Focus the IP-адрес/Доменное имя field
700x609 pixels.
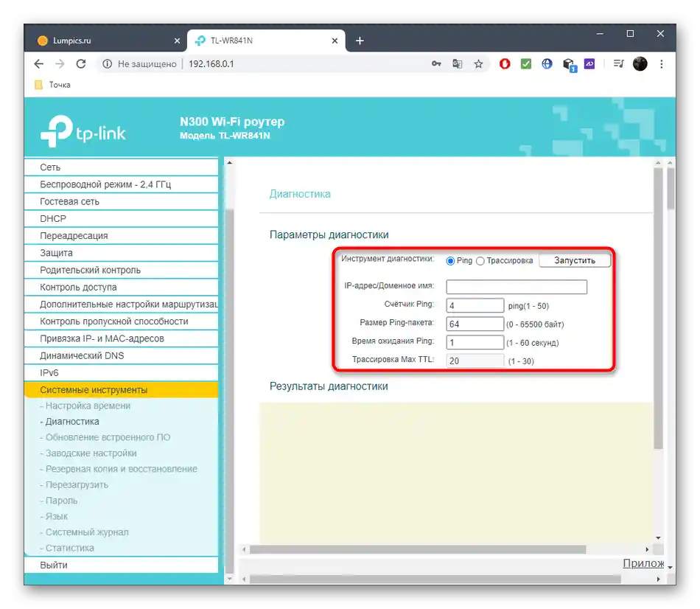517,287
